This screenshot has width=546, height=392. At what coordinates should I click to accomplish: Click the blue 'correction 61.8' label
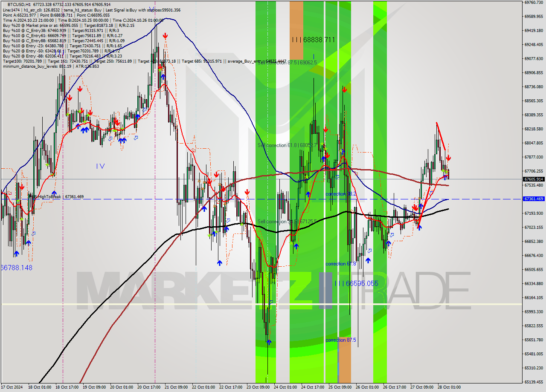click(x=341, y=264)
